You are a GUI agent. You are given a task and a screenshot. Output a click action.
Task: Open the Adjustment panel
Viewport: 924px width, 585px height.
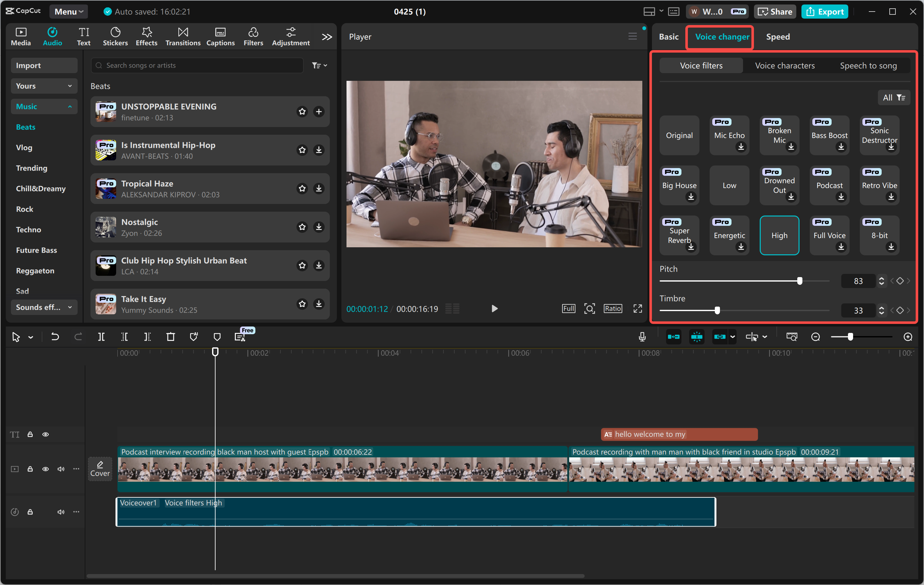(290, 37)
